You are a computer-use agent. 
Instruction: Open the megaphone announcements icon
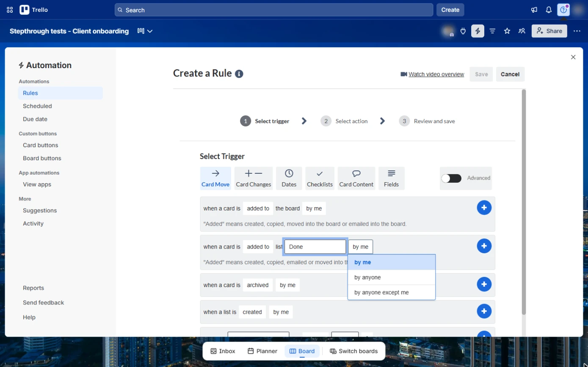click(x=534, y=10)
